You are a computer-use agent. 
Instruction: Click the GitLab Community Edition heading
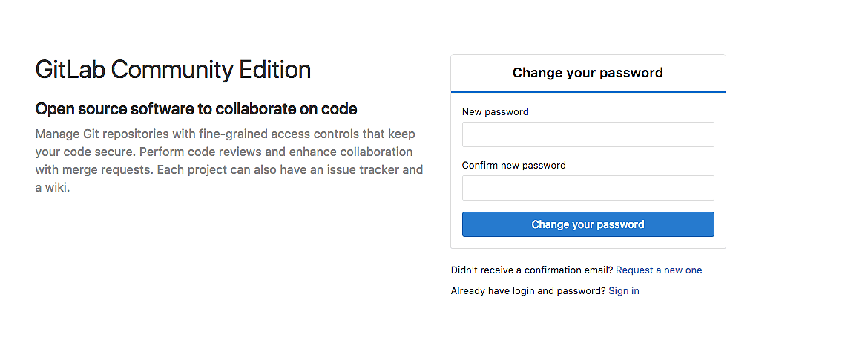click(x=173, y=70)
